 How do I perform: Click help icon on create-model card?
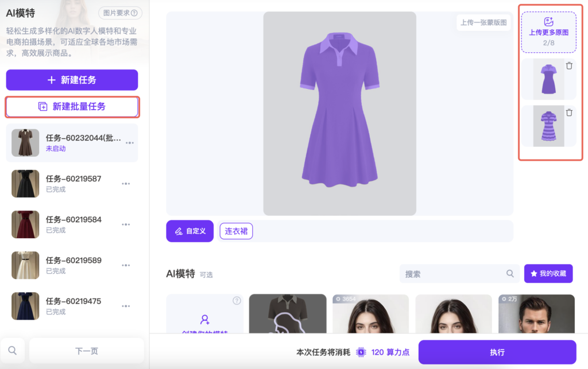[x=237, y=301]
